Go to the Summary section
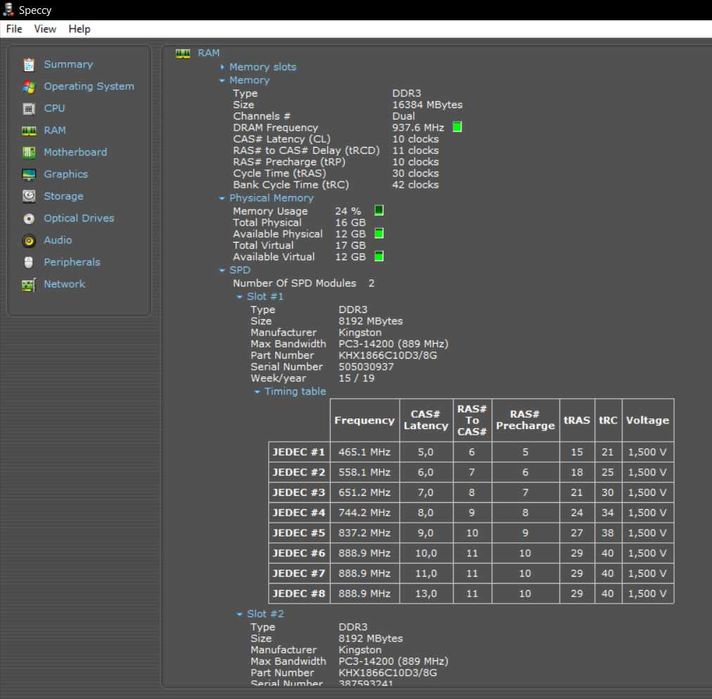This screenshot has width=712, height=699. pyautogui.click(x=68, y=64)
